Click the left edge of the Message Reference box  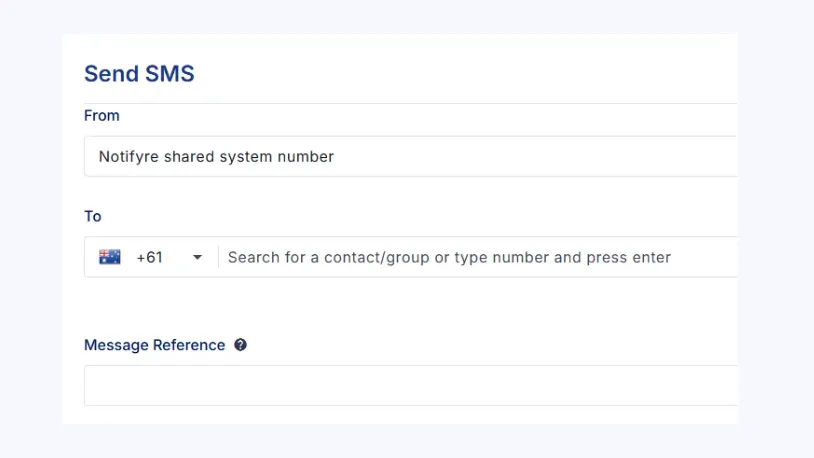[x=92, y=385]
